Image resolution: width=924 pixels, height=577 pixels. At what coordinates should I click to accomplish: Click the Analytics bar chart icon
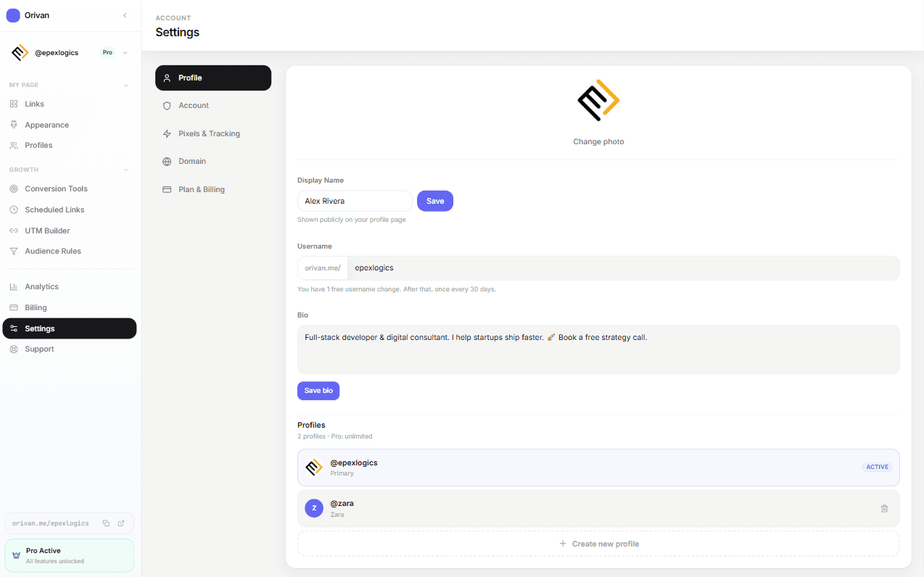[14, 287]
